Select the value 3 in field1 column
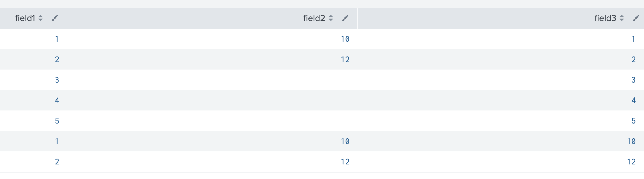 57,80
